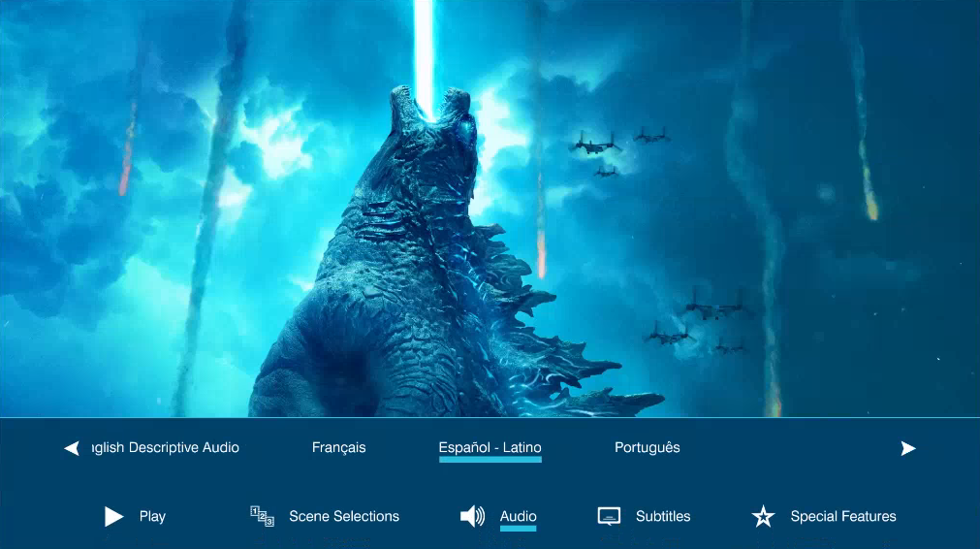
Task: Choose Português audio track
Action: tap(648, 448)
